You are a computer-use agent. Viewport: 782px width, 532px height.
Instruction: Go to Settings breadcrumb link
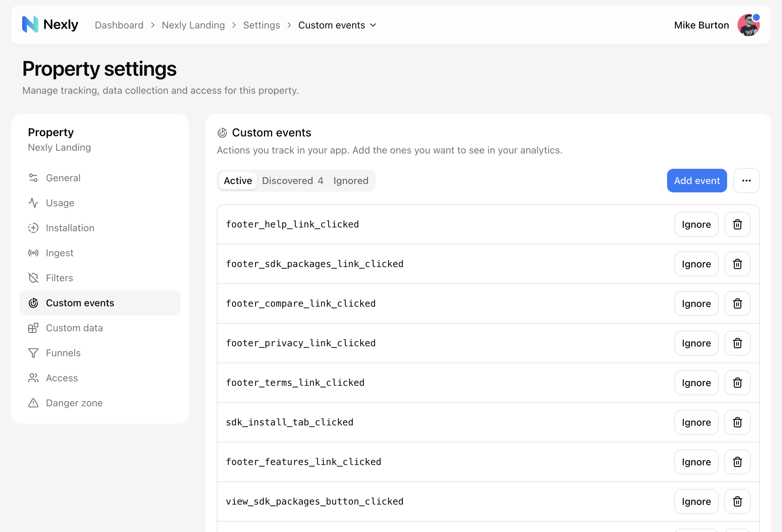pyautogui.click(x=261, y=25)
